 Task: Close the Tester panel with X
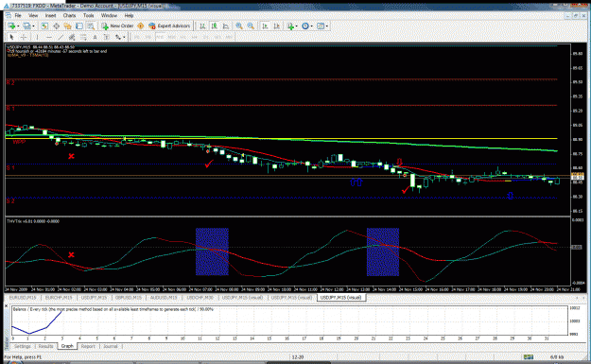[x=6, y=306]
